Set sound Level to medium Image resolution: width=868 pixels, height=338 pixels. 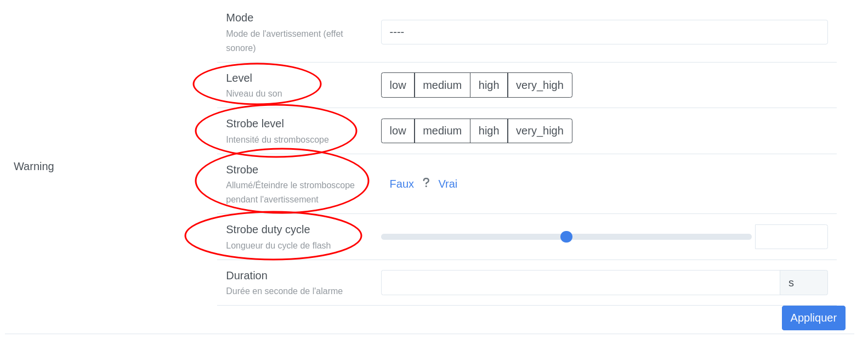(442, 85)
